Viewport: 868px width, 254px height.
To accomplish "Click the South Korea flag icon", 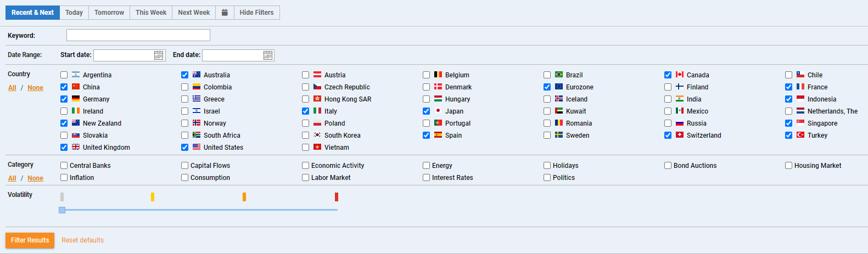I will pos(317,135).
